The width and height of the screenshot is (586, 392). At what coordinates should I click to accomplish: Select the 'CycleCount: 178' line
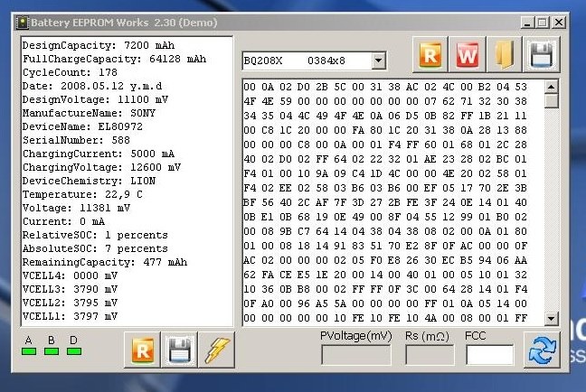pos(70,72)
